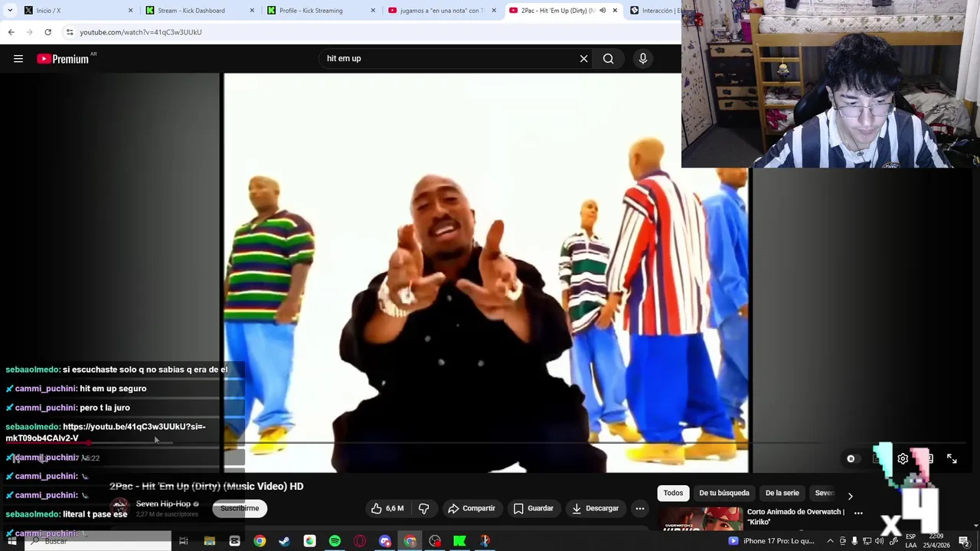Save video with Guardar button
The width and height of the screenshot is (980, 551).
tap(534, 508)
